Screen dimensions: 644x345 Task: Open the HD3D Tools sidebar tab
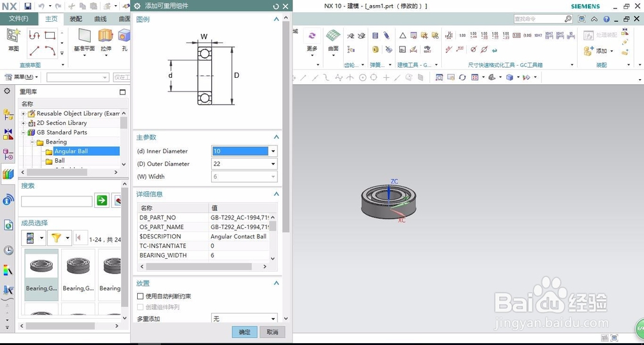8,200
